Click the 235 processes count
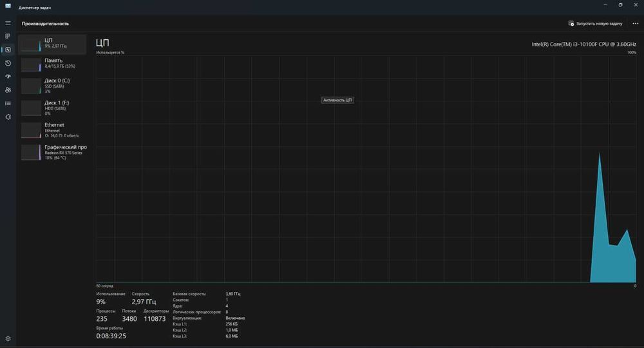 click(x=102, y=319)
